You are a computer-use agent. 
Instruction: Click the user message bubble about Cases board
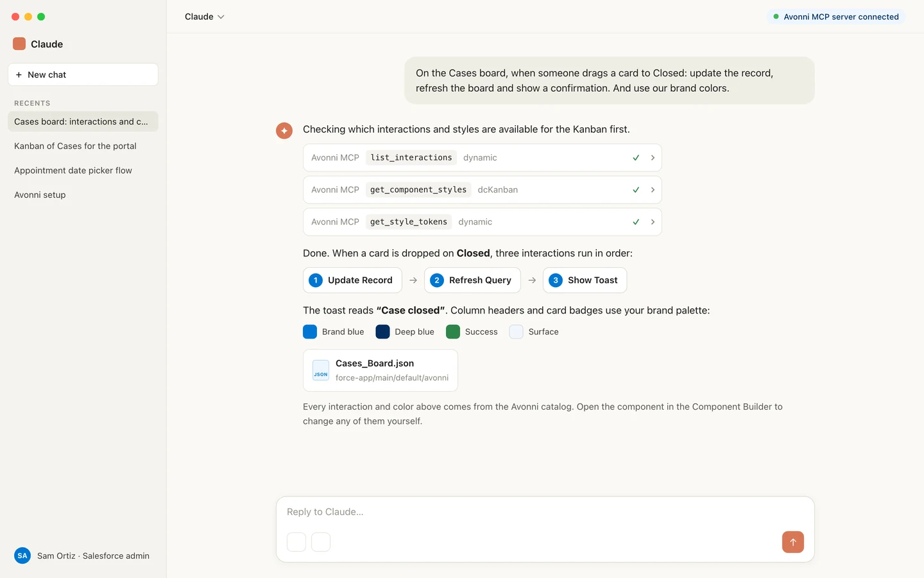[x=610, y=80]
